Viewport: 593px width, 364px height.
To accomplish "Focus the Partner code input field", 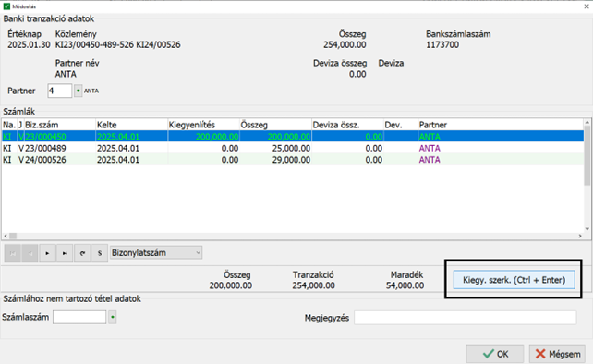I will [60, 91].
